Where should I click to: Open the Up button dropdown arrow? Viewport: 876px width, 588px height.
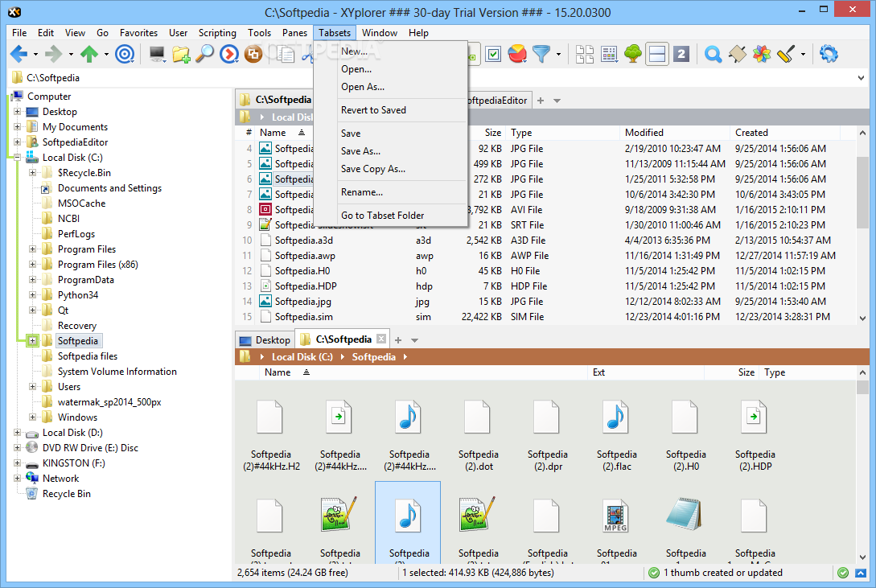pyautogui.click(x=106, y=55)
